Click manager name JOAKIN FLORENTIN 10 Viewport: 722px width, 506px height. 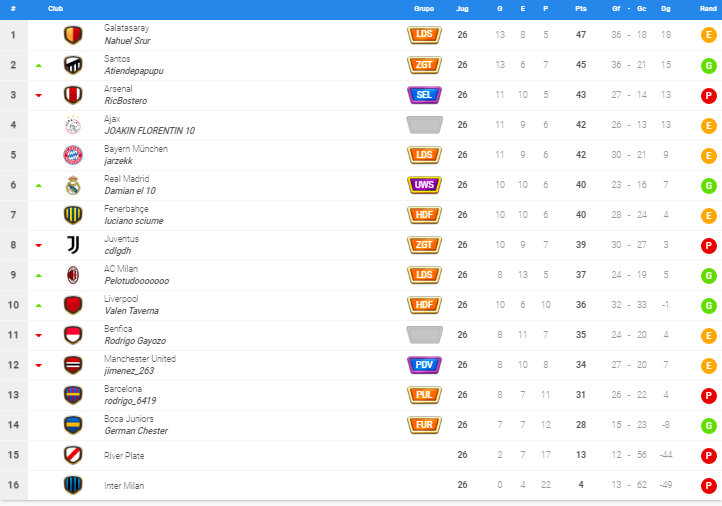click(x=149, y=131)
